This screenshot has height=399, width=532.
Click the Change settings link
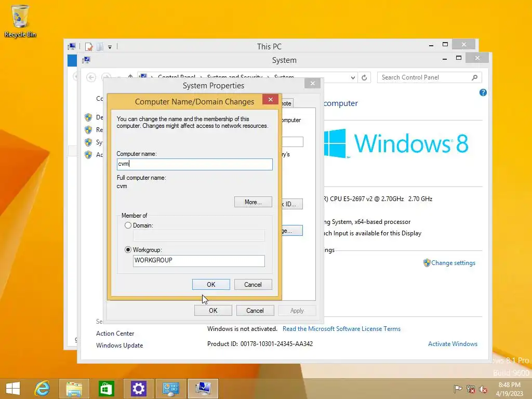click(453, 263)
